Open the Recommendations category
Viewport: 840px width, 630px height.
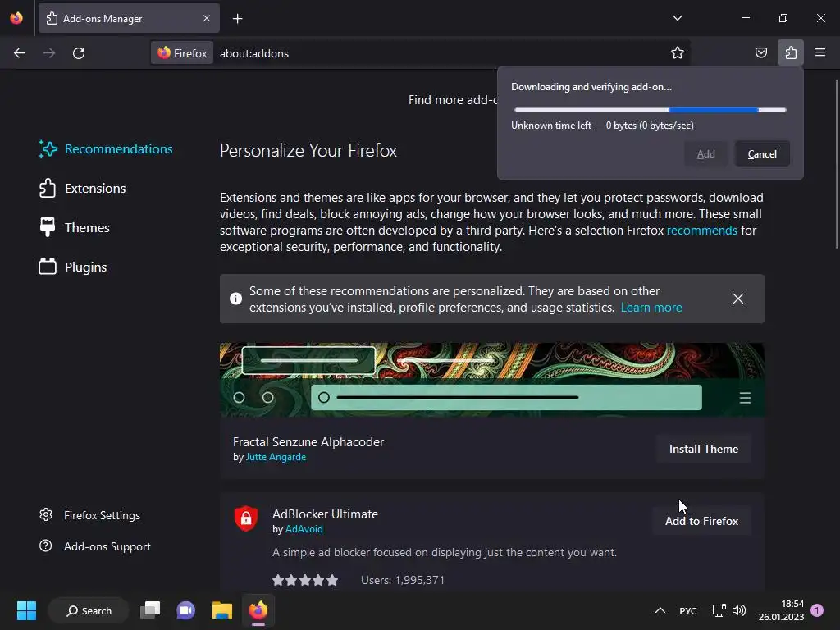pos(106,149)
